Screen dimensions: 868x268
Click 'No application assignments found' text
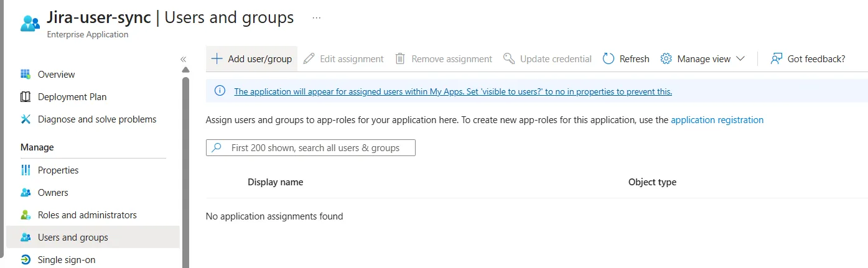(x=274, y=216)
